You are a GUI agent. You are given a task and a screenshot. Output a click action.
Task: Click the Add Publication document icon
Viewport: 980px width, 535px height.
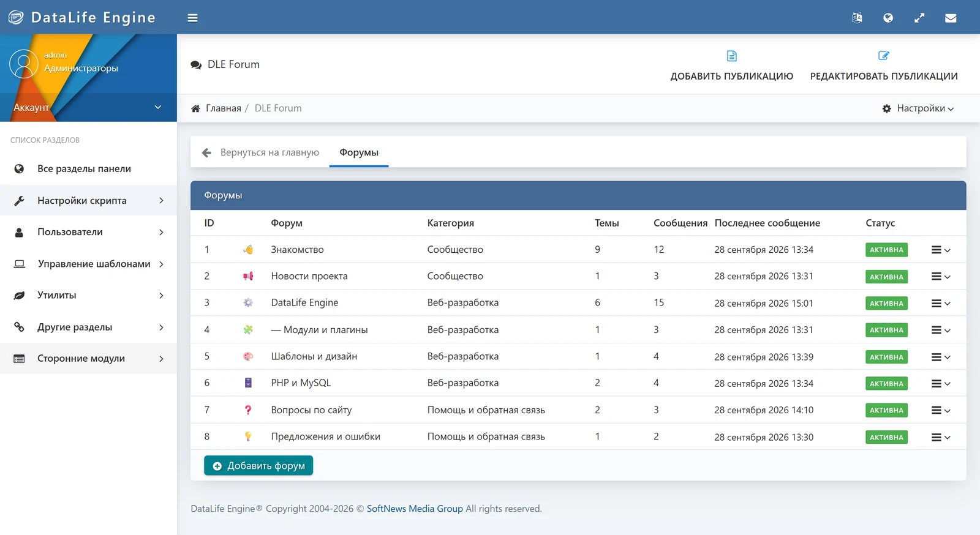(732, 56)
